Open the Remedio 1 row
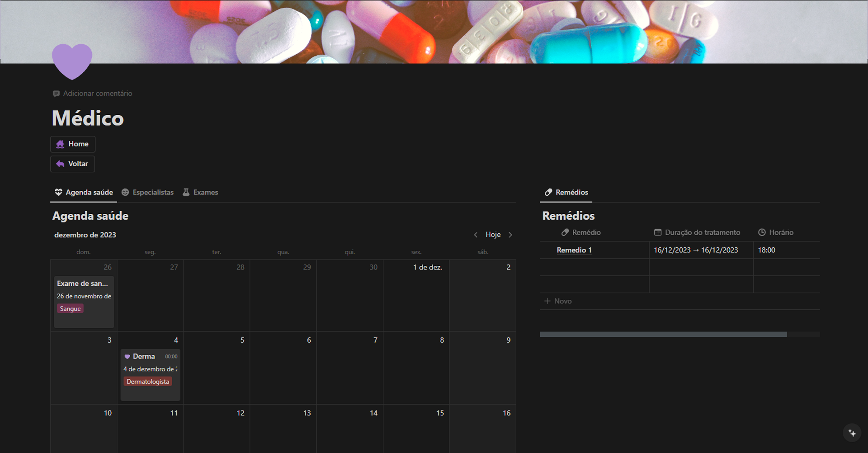The width and height of the screenshot is (868, 453). (x=574, y=250)
